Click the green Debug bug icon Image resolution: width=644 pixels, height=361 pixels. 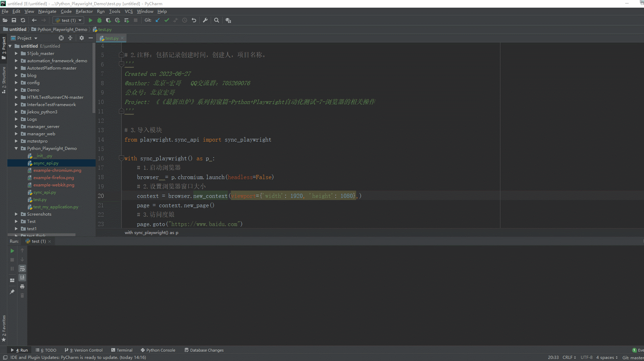[99, 21]
